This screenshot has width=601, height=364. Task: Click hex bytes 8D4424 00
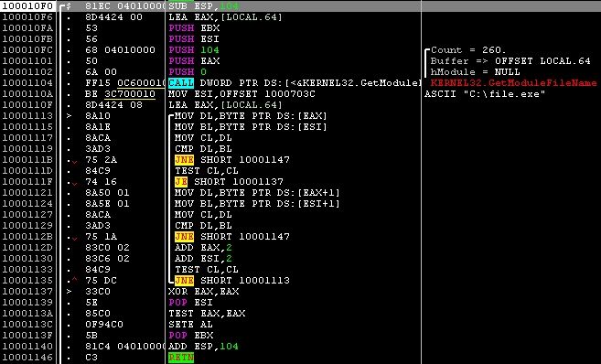[x=113, y=17]
